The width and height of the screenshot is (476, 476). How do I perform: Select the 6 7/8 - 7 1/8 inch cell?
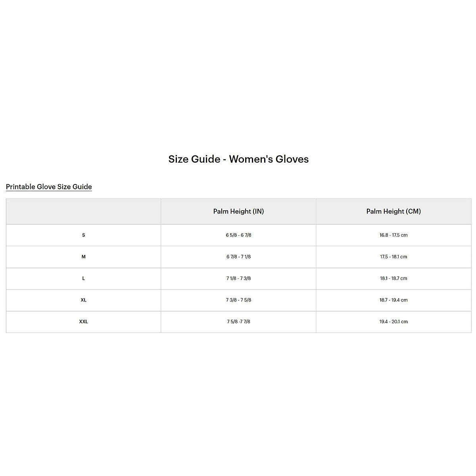(238, 257)
